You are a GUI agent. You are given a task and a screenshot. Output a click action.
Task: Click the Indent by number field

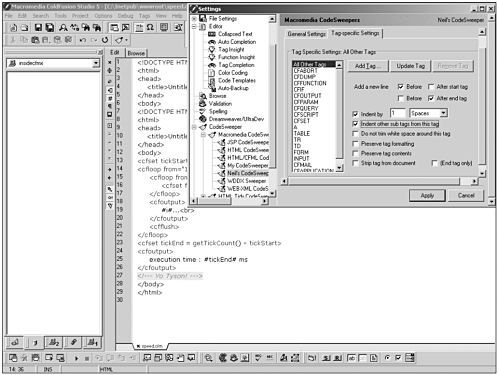397,113
